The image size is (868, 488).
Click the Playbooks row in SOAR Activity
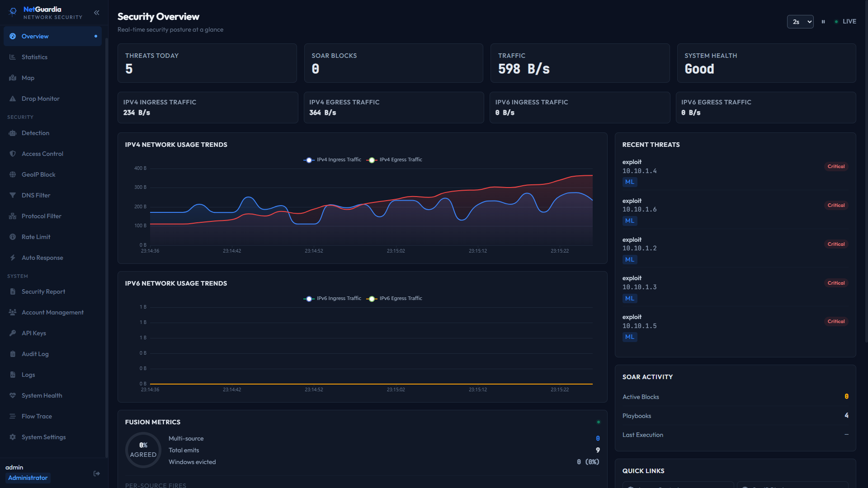point(735,416)
